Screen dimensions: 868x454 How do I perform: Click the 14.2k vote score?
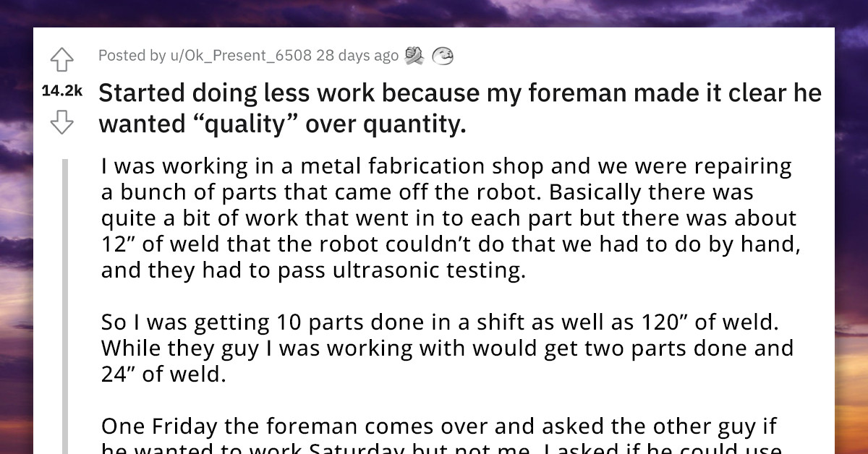[x=64, y=90]
